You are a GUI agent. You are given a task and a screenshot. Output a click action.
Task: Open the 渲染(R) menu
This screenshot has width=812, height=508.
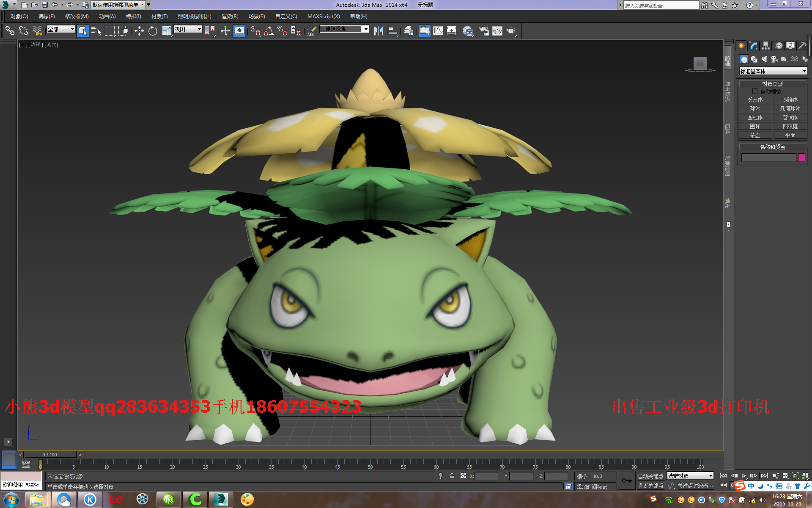(230, 17)
